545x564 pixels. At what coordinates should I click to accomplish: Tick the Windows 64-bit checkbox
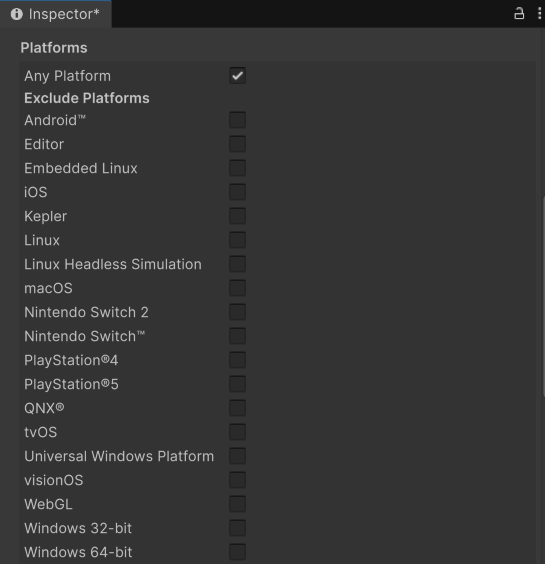point(237,552)
